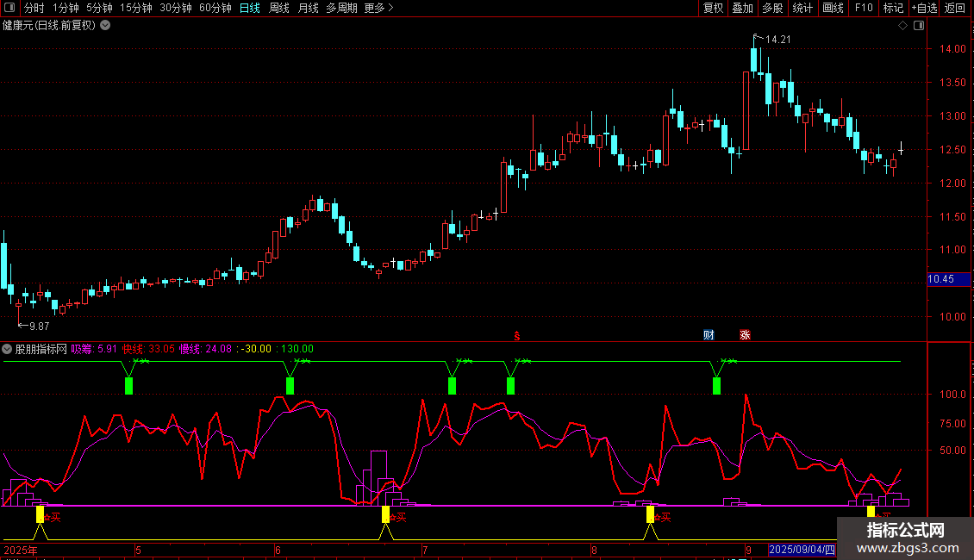Image resolution: width=974 pixels, height=560 pixels.
Task: Open the 画线 drawing tools
Action: point(834,8)
